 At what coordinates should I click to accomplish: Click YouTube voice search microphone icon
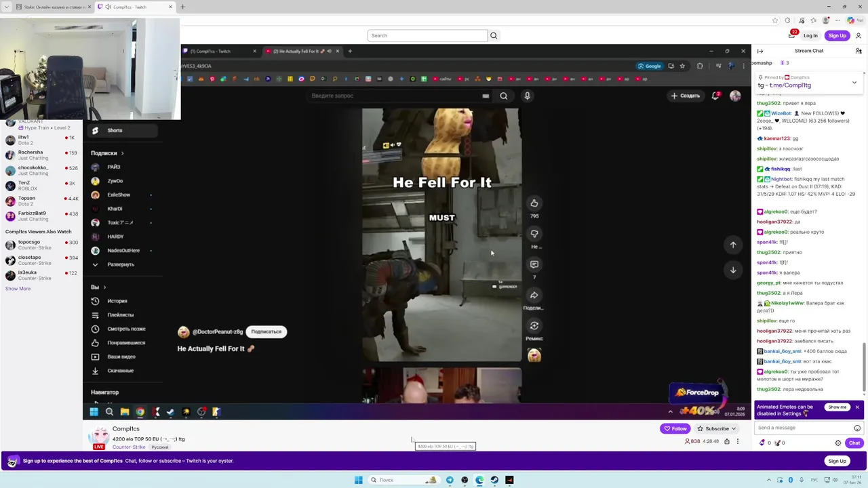(527, 96)
